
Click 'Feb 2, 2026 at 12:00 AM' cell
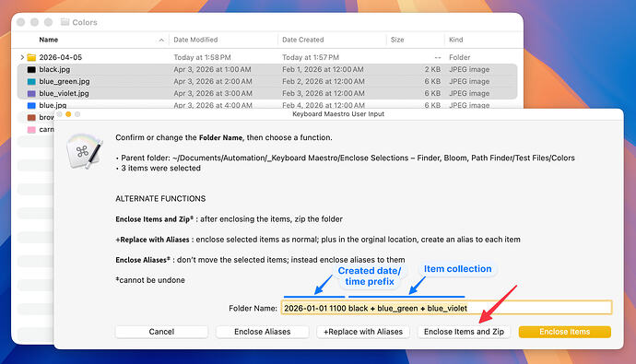(x=324, y=81)
